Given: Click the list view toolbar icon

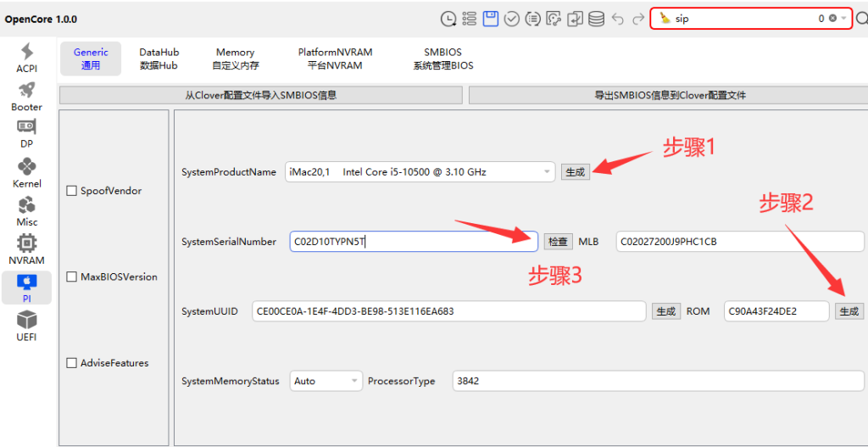Looking at the screenshot, I should pos(470,19).
